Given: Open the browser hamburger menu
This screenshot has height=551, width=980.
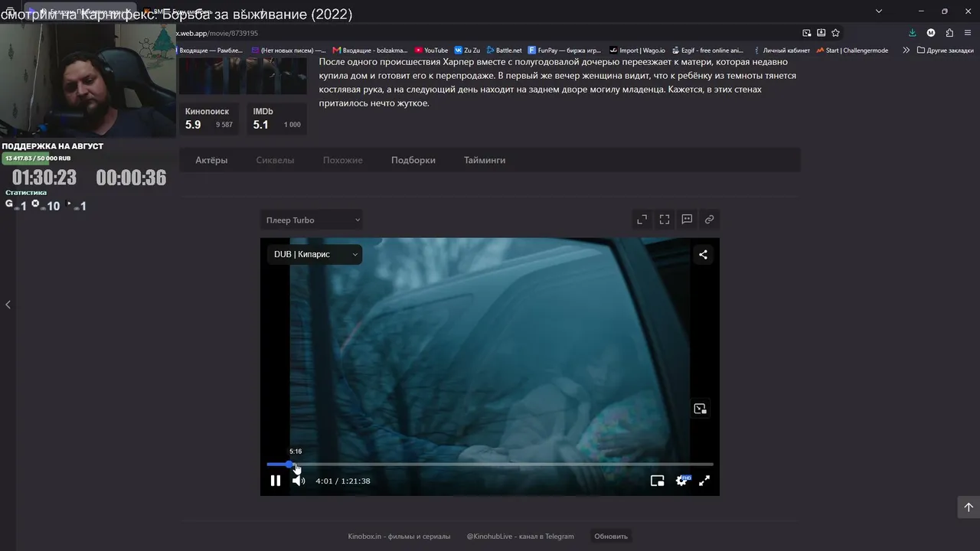Looking at the screenshot, I should (969, 33).
